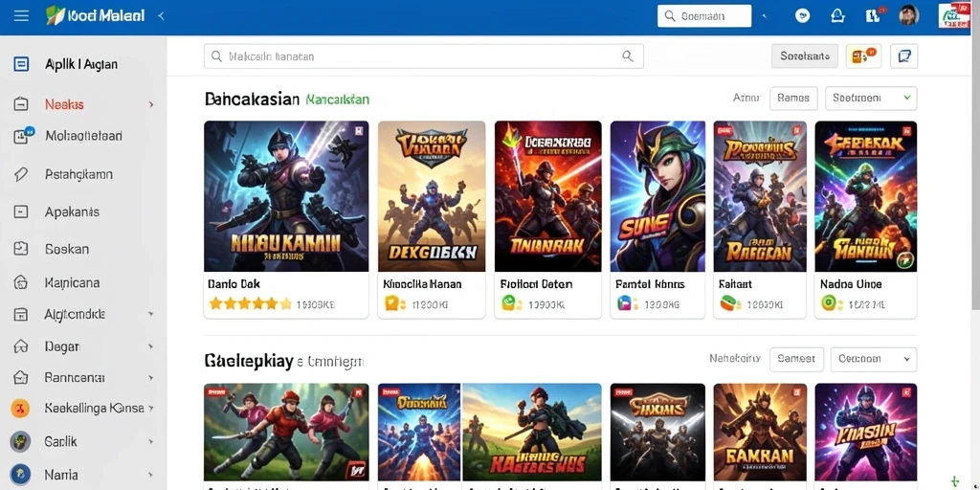Open Apakanis in the sidebar

pyautogui.click(x=72, y=212)
